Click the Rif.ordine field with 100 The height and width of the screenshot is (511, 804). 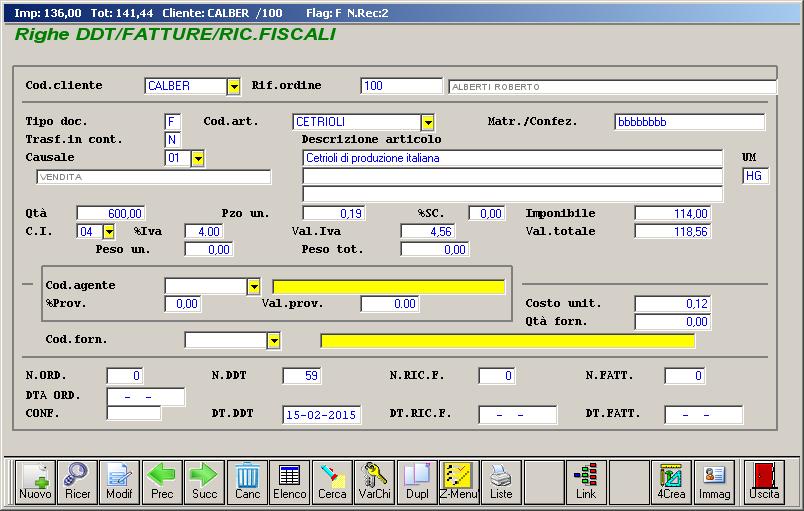(401, 86)
